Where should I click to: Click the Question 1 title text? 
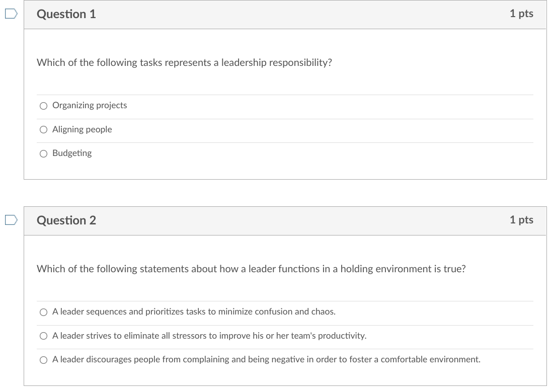coord(65,14)
